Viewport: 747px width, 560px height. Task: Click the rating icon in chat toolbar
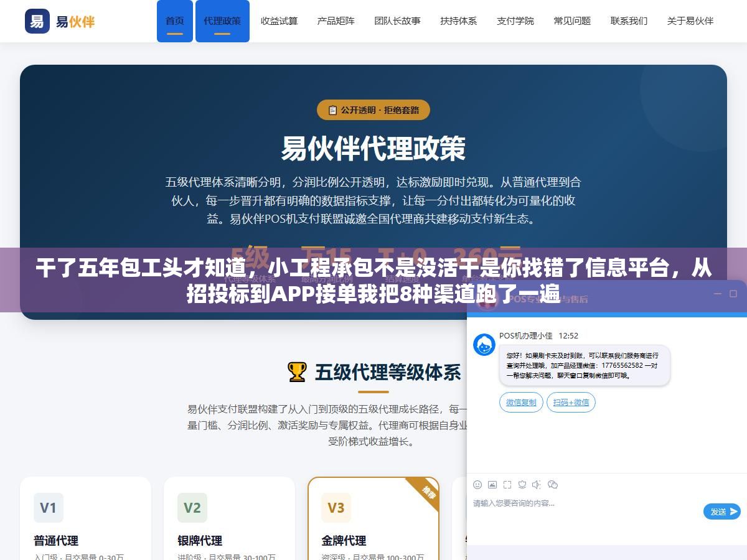(x=522, y=485)
